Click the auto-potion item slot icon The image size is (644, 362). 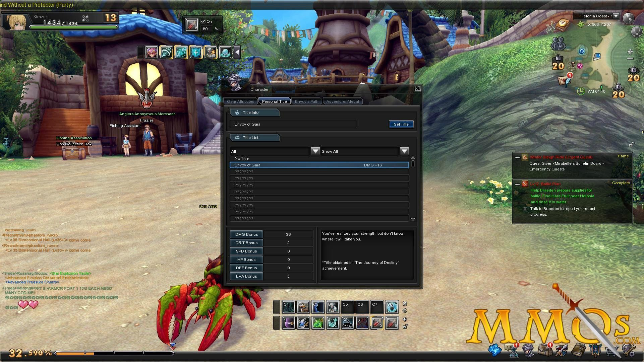(191, 25)
